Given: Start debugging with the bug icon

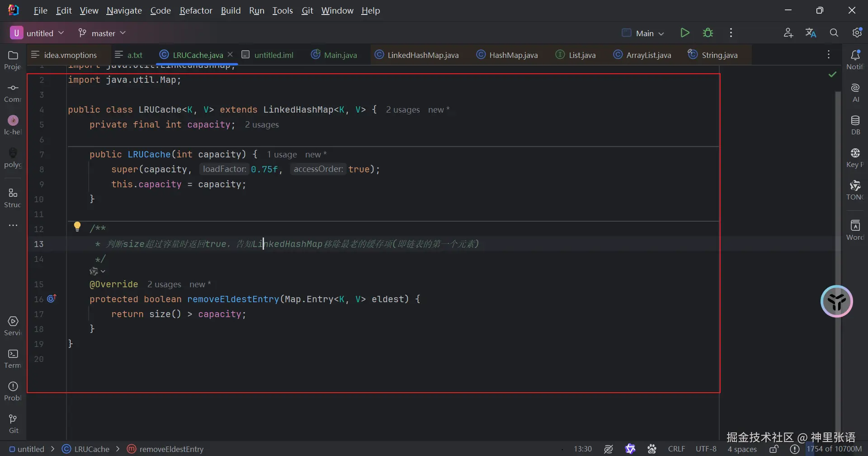Looking at the screenshot, I should click(x=708, y=33).
